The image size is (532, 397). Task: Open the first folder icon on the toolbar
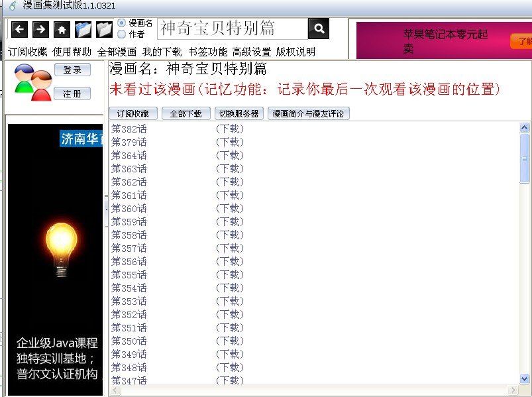[x=83, y=29]
